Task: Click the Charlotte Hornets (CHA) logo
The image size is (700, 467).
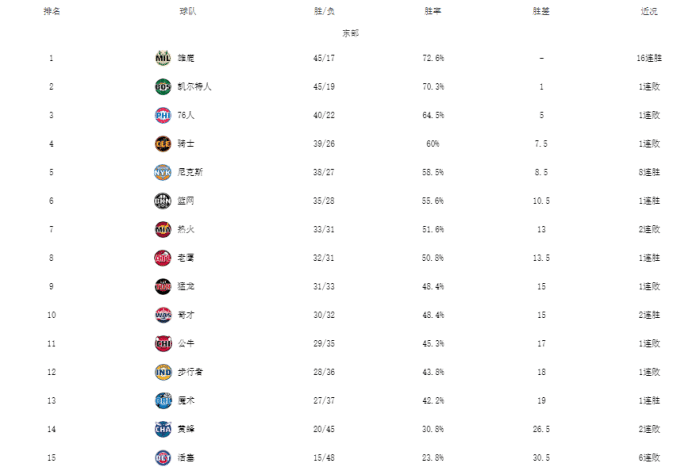Action: click(x=163, y=429)
